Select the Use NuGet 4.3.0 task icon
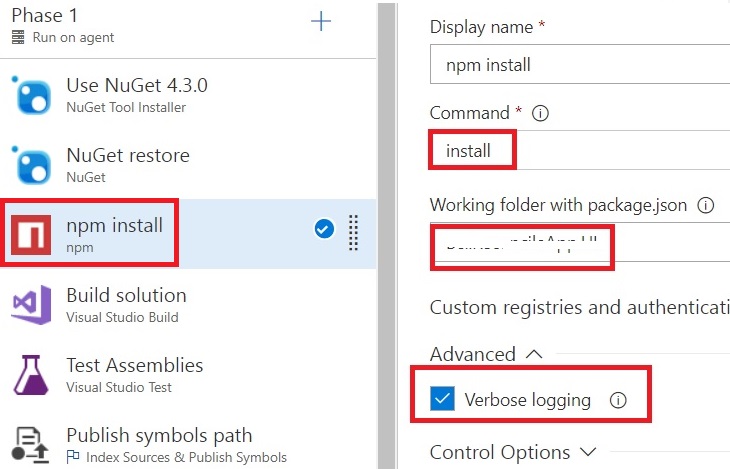The width and height of the screenshot is (730, 469). click(x=32, y=95)
